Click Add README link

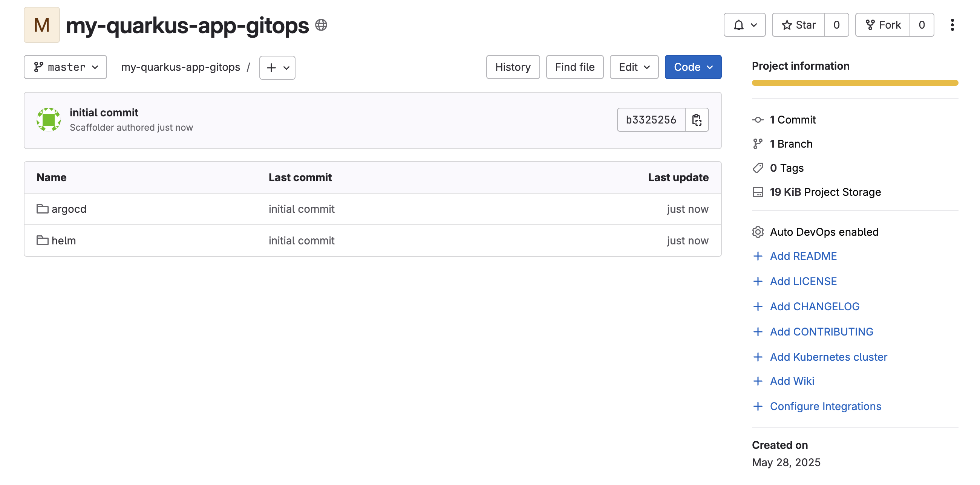(x=803, y=256)
